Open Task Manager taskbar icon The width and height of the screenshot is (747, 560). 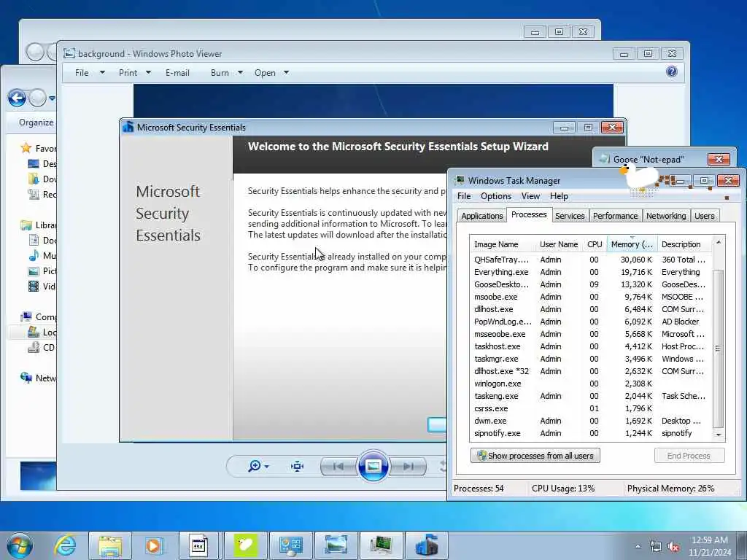[381, 545]
